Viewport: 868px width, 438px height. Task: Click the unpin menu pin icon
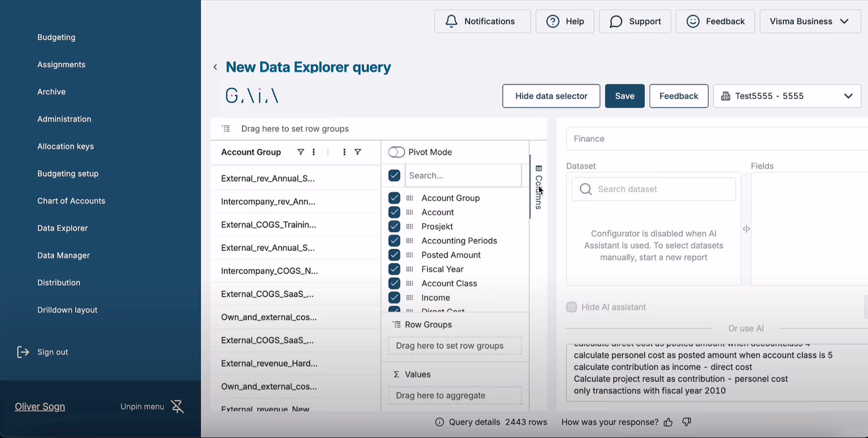[x=177, y=407]
